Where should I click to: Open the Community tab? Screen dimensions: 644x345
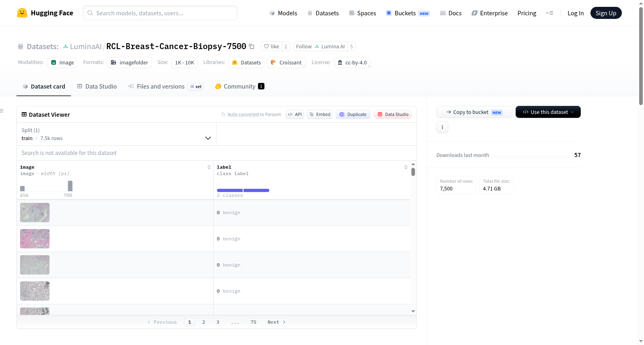pyautogui.click(x=240, y=86)
